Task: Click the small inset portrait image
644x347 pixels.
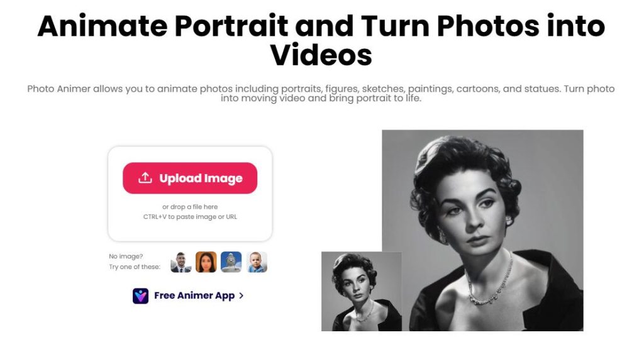Action: click(x=362, y=291)
